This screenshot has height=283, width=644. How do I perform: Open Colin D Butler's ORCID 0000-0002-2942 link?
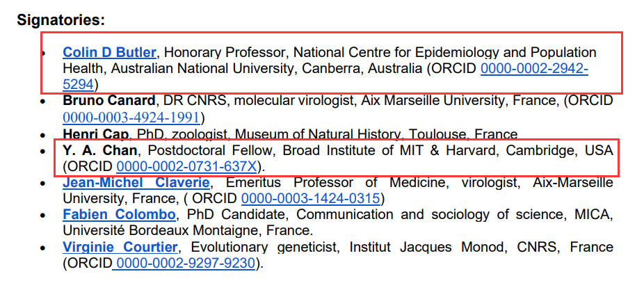point(534,68)
